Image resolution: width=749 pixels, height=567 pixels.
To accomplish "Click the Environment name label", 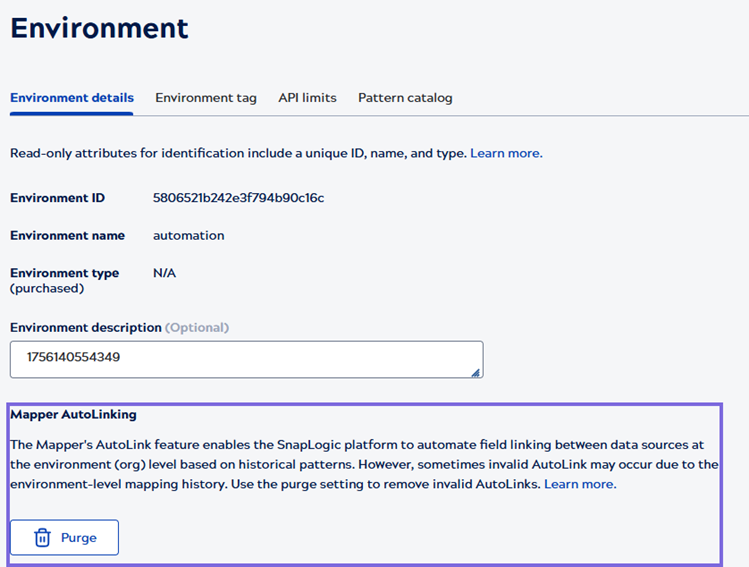I will tap(67, 236).
